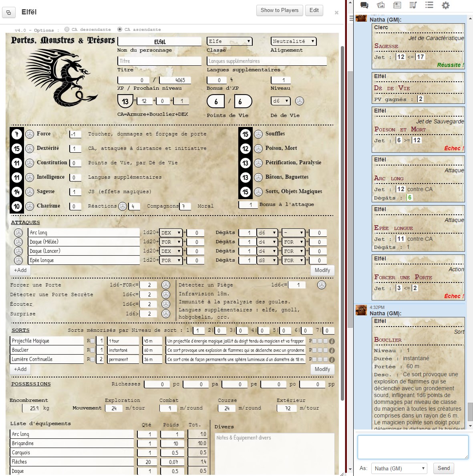The width and height of the screenshot is (473, 476).
Task: Click the character sheet vertical scrollbar
Action: (x=342, y=224)
